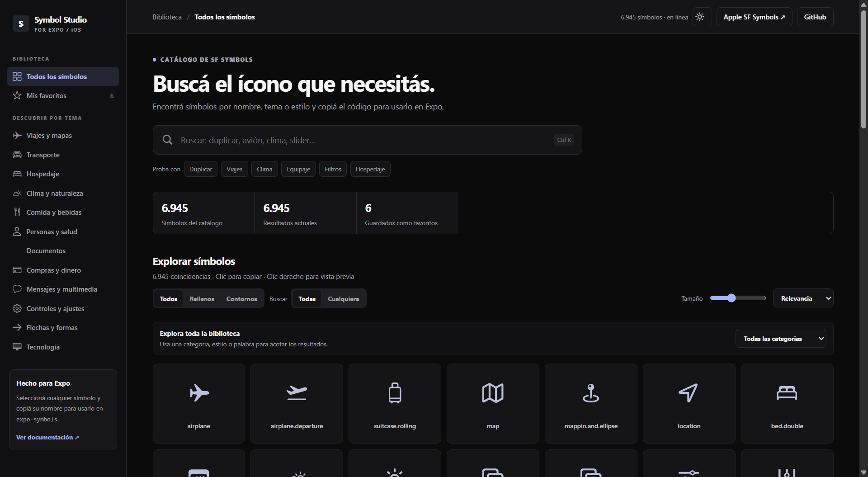868x477 pixels.
Task: Select the suitcase.rolling symbol card
Action: [395, 403]
